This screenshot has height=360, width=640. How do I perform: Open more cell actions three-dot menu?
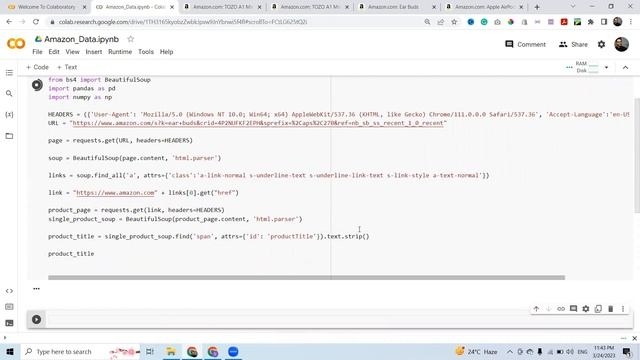coord(623,309)
